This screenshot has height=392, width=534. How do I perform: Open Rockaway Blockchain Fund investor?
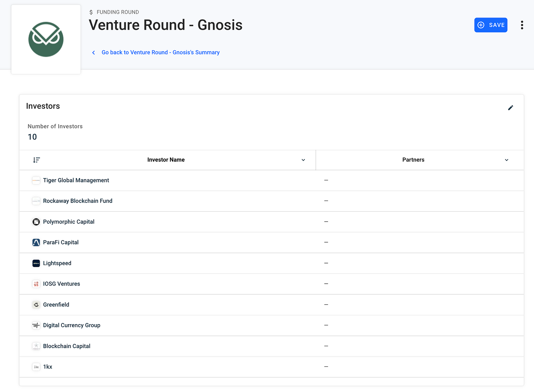(77, 201)
